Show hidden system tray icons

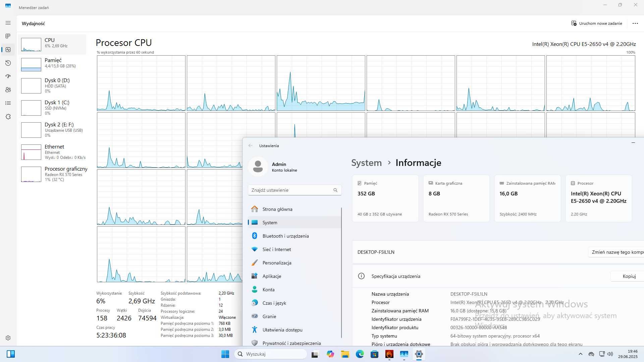[580, 354]
